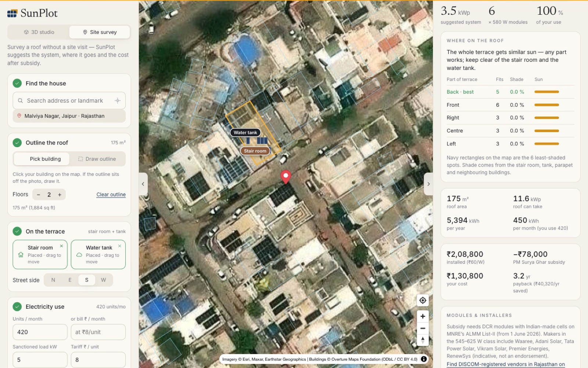This screenshot has height=368, width=588.
Task: Set street side to S
Action: [x=87, y=280]
